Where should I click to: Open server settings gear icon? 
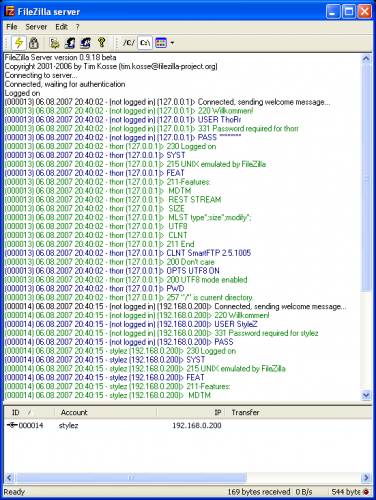click(x=55, y=43)
